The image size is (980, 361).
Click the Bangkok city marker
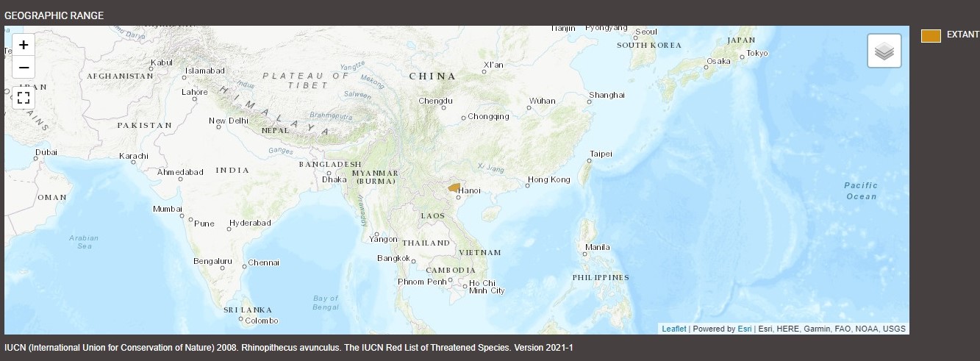tap(414, 260)
